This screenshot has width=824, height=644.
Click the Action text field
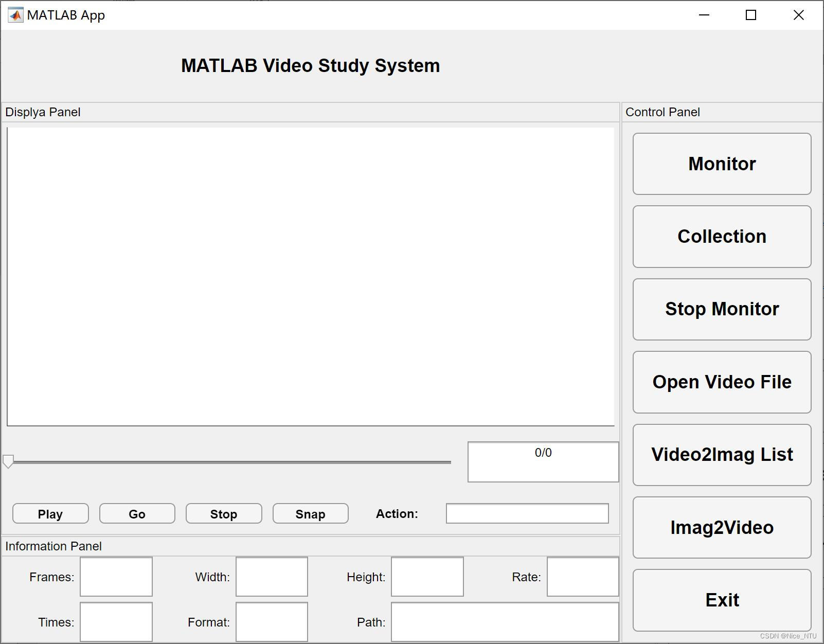527,513
